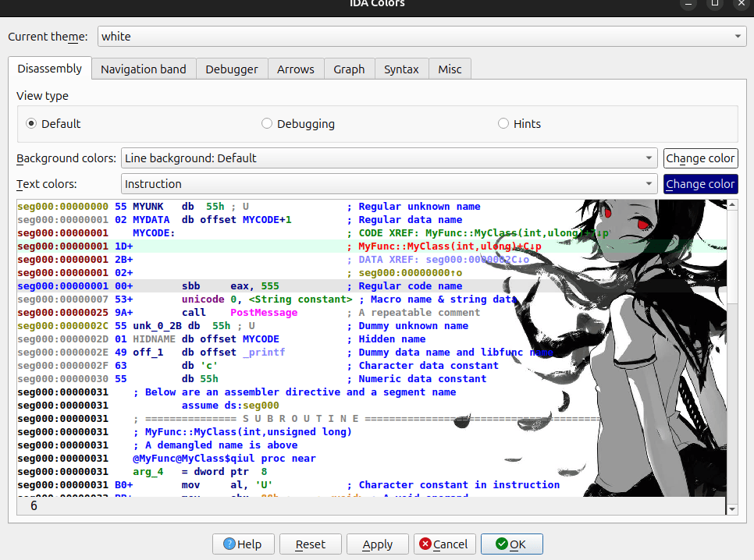Click the dark blue Change color swatch
Screen dimensions: 754x560
click(700, 184)
